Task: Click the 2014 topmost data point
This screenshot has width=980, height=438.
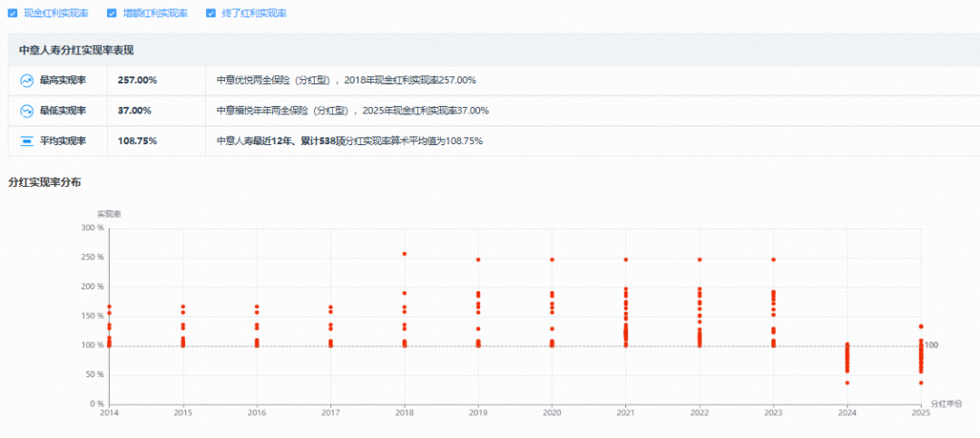Action: (x=110, y=307)
